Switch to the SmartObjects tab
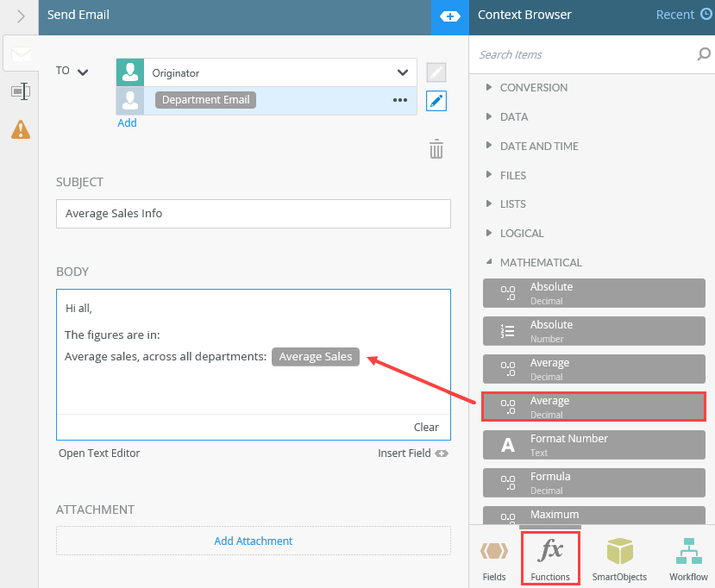 619,559
